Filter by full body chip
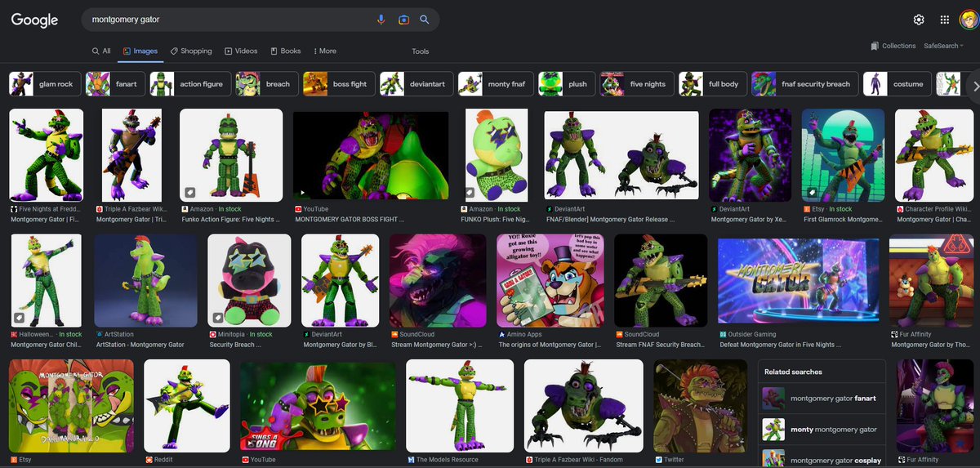Screen dimensions: 980x468 click(711, 84)
